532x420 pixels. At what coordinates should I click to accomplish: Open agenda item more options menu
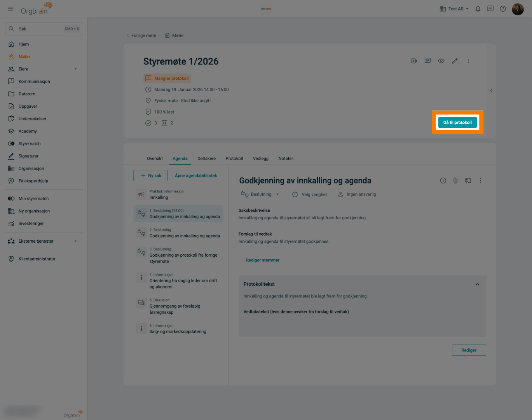click(x=480, y=181)
